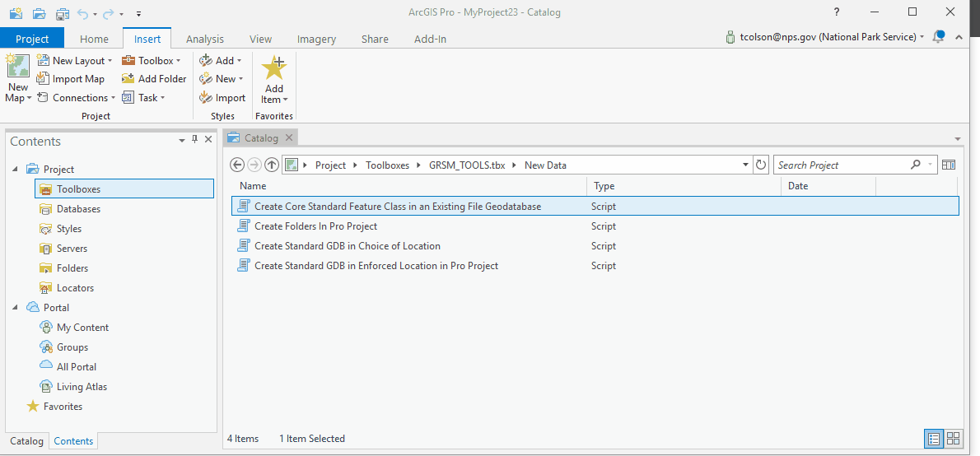Open the Contents pane options arrow
The image size is (980, 456).
182,140
